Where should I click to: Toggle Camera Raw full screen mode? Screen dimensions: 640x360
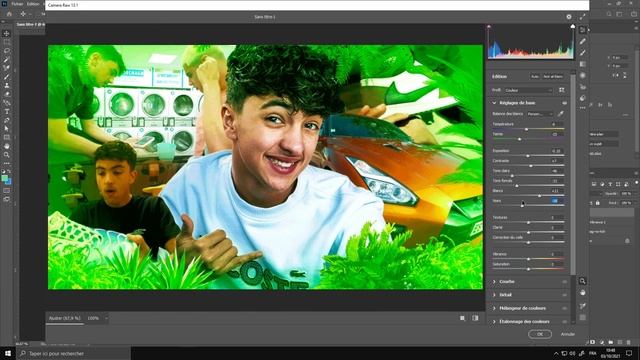coord(582,17)
